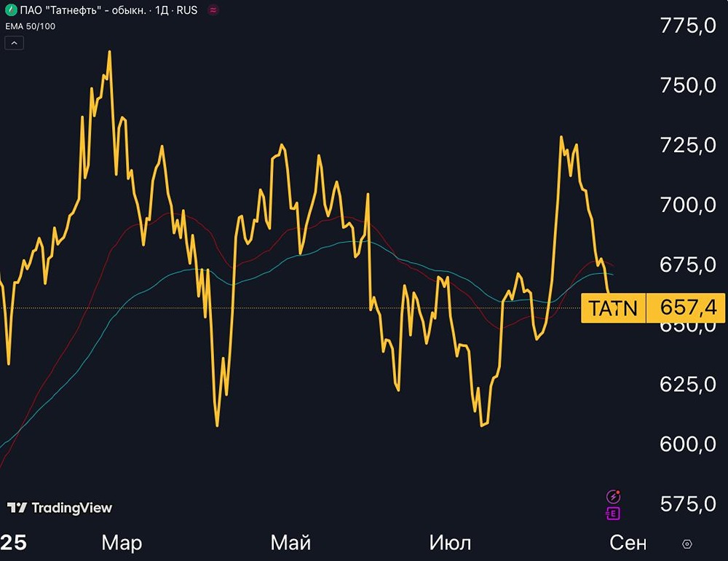Screen dimensions: 728x561
Task: Click the green Tatneft logo icon
Action: 11,9
